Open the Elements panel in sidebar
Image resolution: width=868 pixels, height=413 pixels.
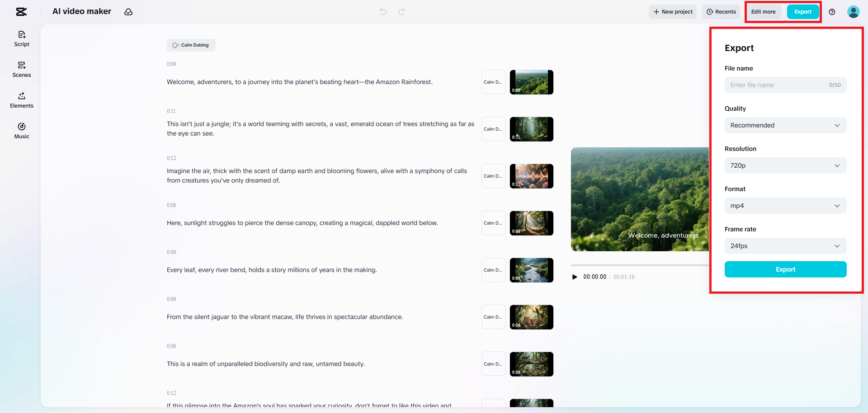pos(22,100)
